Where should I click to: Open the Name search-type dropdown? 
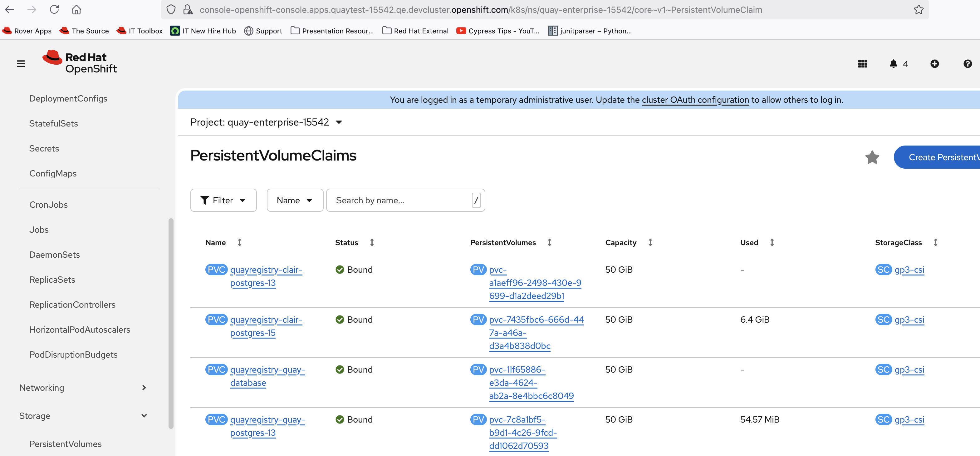coord(294,200)
